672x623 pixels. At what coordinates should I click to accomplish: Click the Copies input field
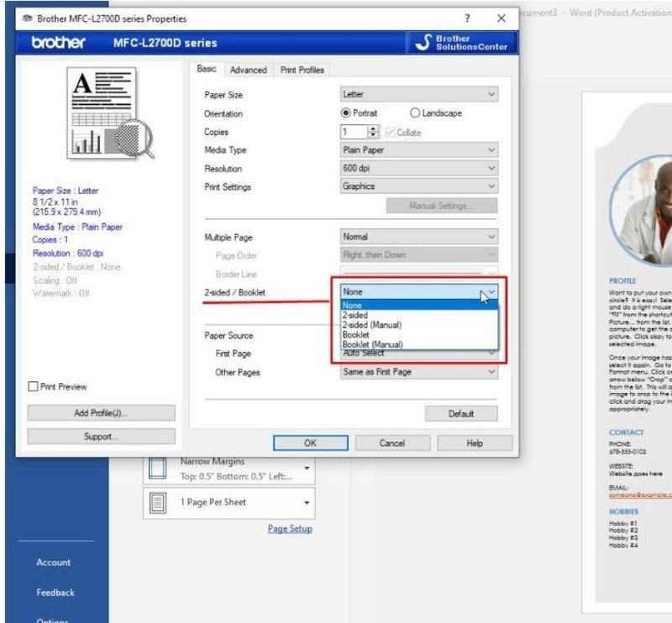[353, 131]
